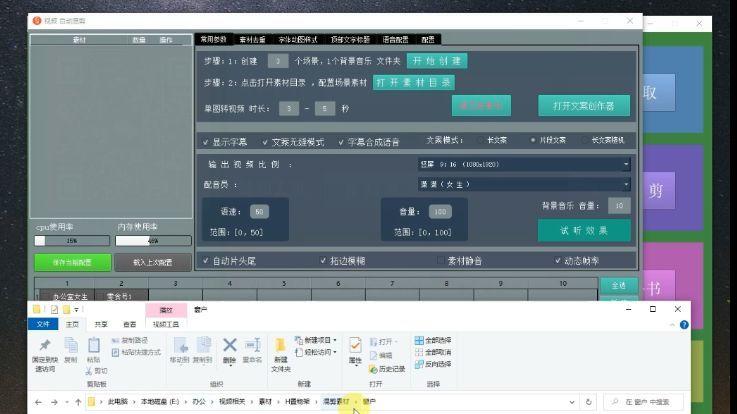The image size is (737, 414).
Task: Open the 配音员 voice dropdown
Action: click(x=524, y=184)
